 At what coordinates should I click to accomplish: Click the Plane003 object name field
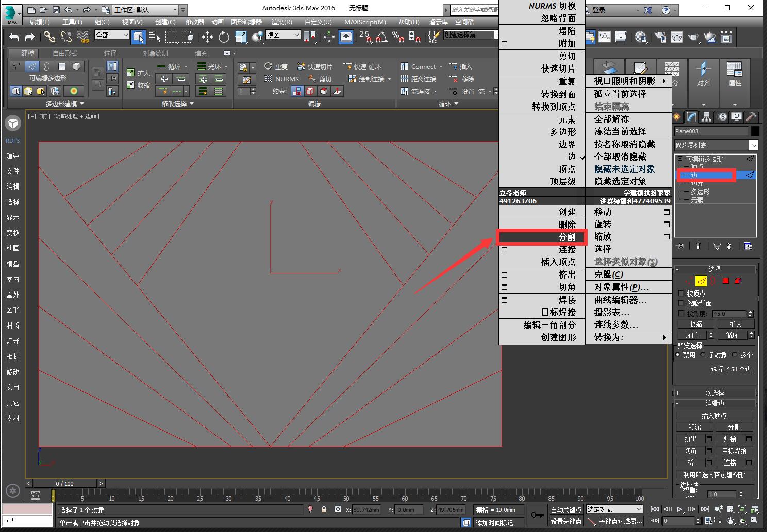[711, 131]
